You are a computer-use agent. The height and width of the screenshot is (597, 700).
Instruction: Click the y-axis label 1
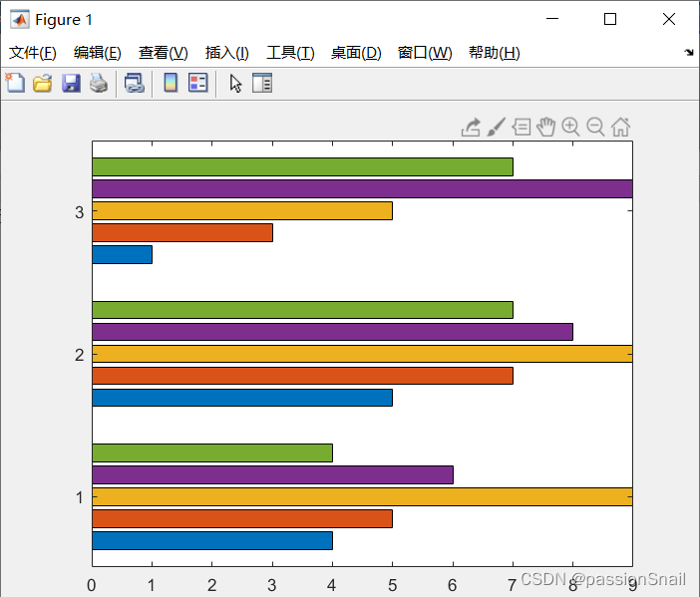pyautogui.click(x=80, y=497)
